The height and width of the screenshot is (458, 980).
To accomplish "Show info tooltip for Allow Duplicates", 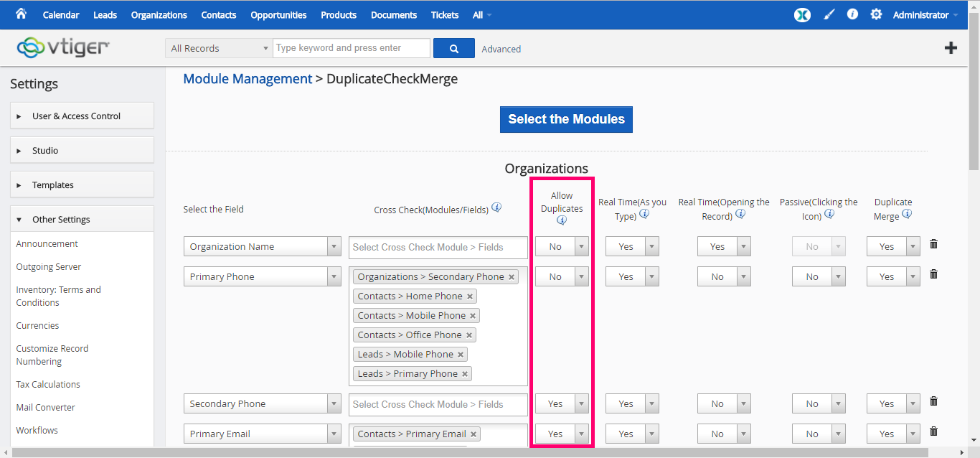I will pos(562,220).
